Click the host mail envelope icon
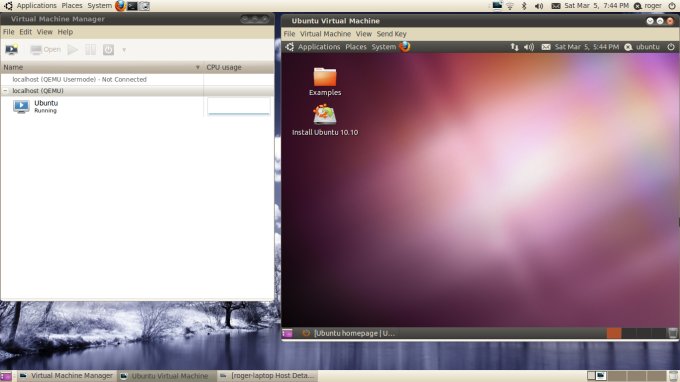This screenshot has width=680, height=382. tap(556, 6)
